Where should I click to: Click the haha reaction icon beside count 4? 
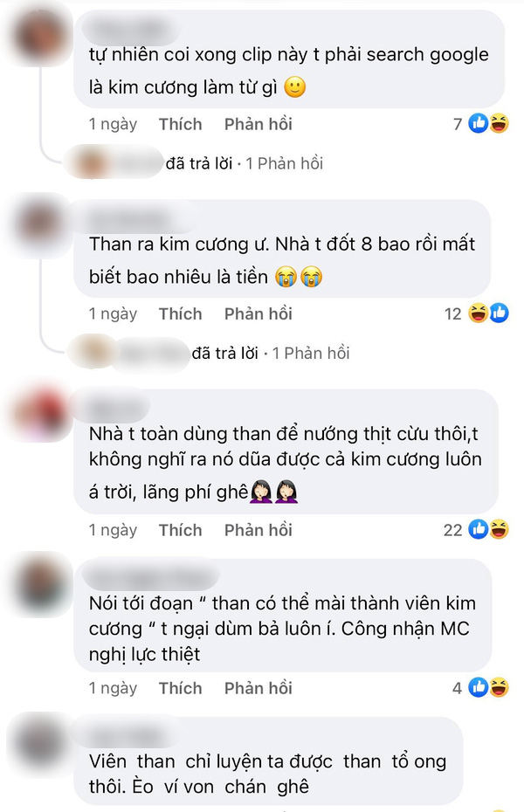click(x=500, y=688)
